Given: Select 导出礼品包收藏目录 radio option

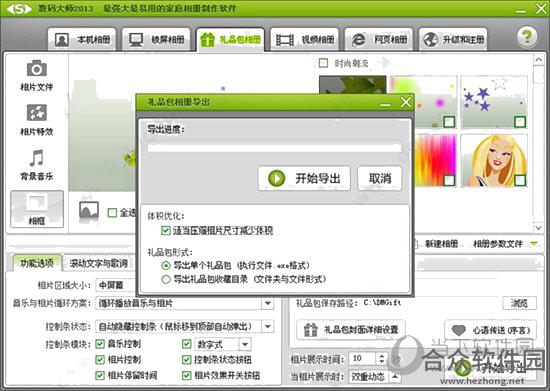Looking at the screenshot, I should (x=166, y=279).
